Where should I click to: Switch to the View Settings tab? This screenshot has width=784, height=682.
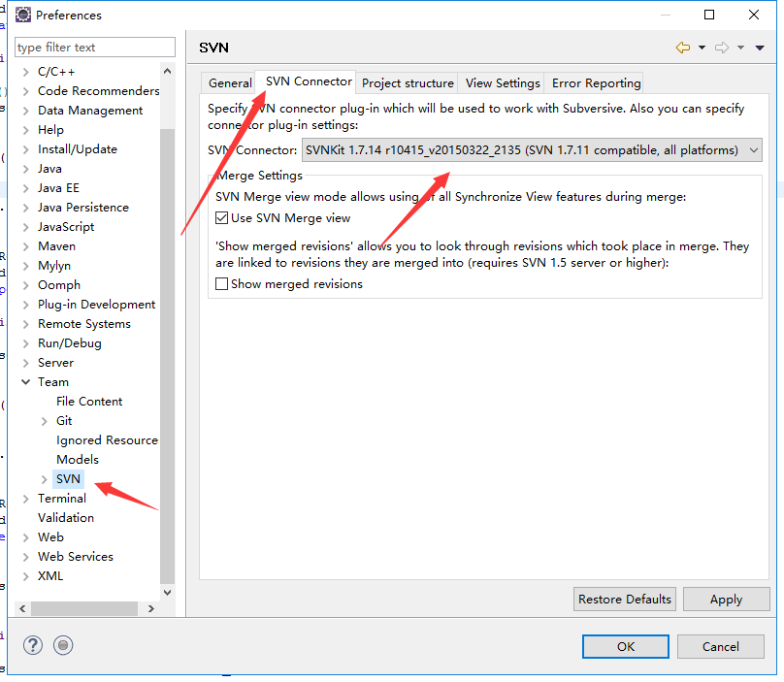503,83
